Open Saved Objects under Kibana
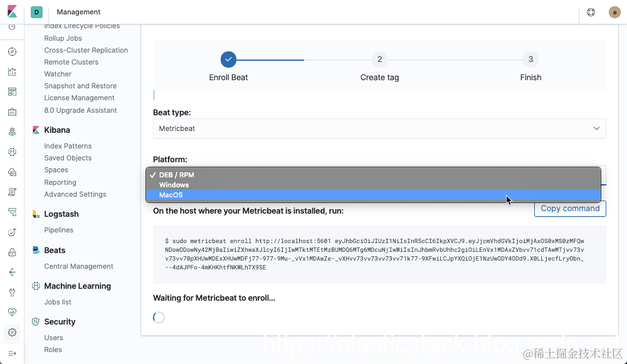 68,159
